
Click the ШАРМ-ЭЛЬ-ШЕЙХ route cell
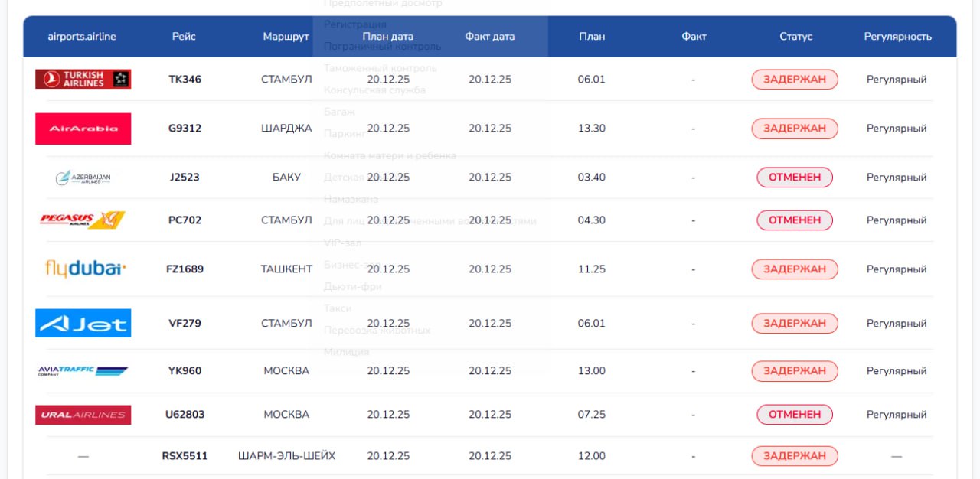pyautogui.click(x=286, y=456)
